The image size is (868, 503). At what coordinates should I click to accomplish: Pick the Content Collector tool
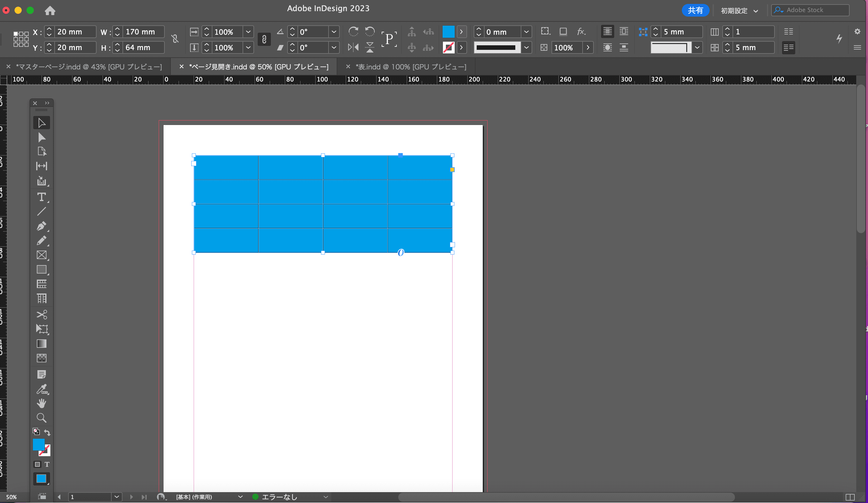[x=42, y=181]
